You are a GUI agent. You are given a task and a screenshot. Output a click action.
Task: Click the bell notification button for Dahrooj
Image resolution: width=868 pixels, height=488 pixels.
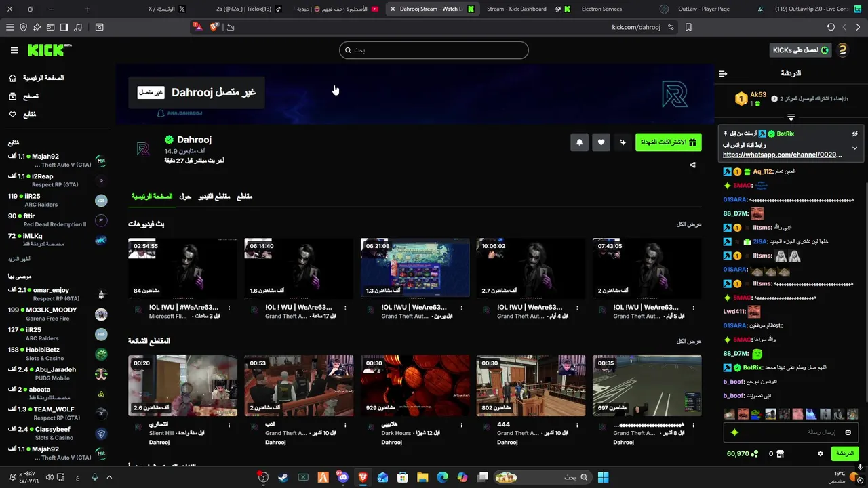click(579, 142)
